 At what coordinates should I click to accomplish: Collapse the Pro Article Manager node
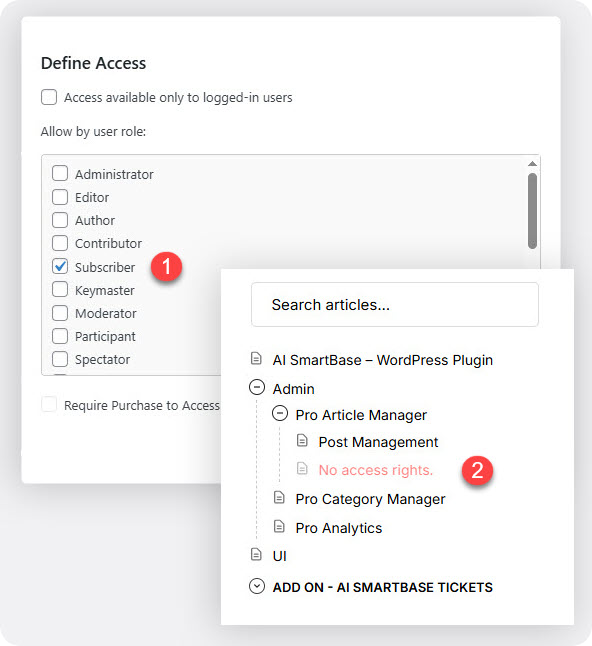(x=280, y=413)
